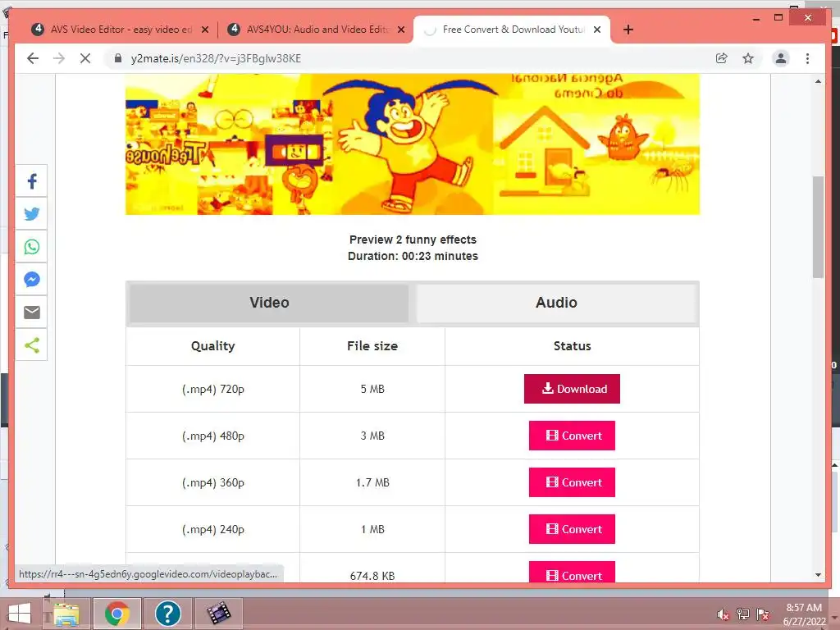Close the AVS4YOU Audio and Video tab
This screenshot has height=630, width=840.
[400, 30]
